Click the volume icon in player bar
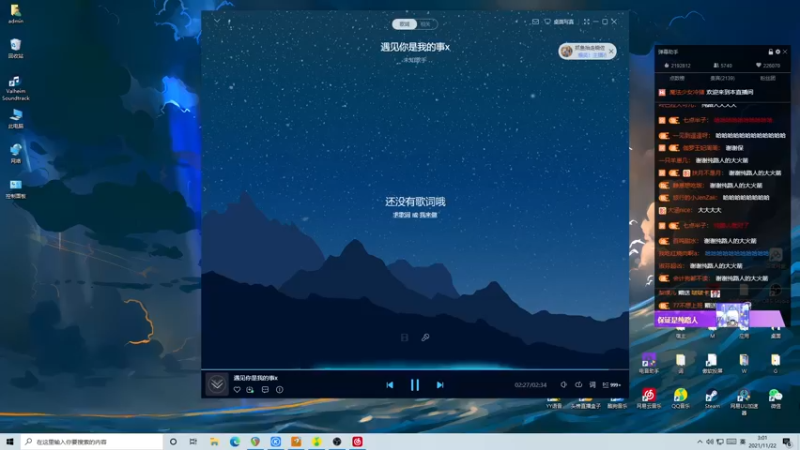Screen dimensions: 800x450 click(x=563, y=385)
